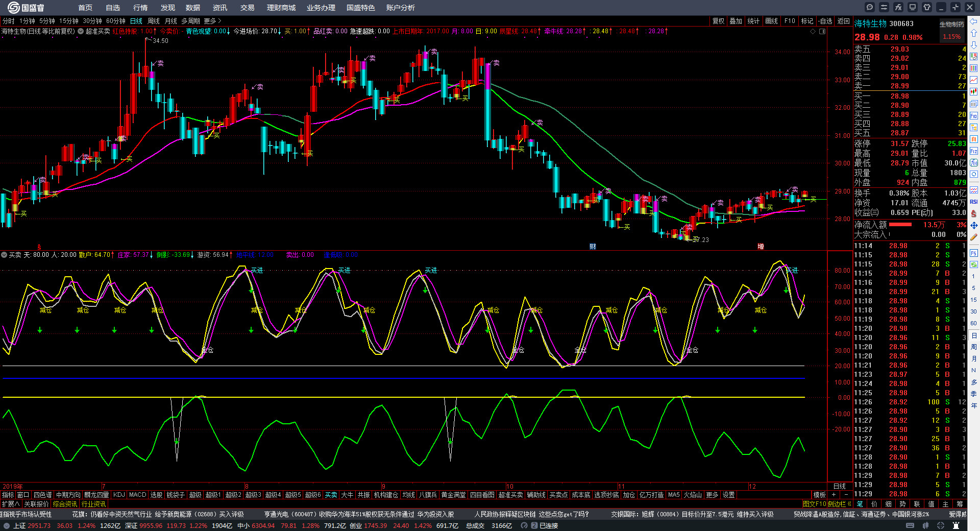Screen dimensions: 980x531
Task: Click the keyboard icon in status bar
Action: [x=910, y=525]
